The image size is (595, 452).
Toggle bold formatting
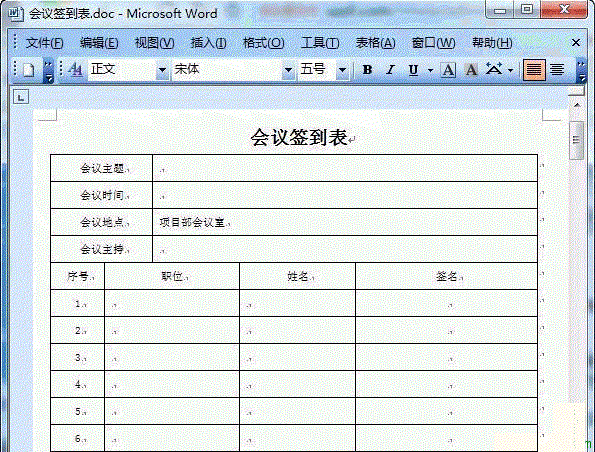tap(367, 70)
